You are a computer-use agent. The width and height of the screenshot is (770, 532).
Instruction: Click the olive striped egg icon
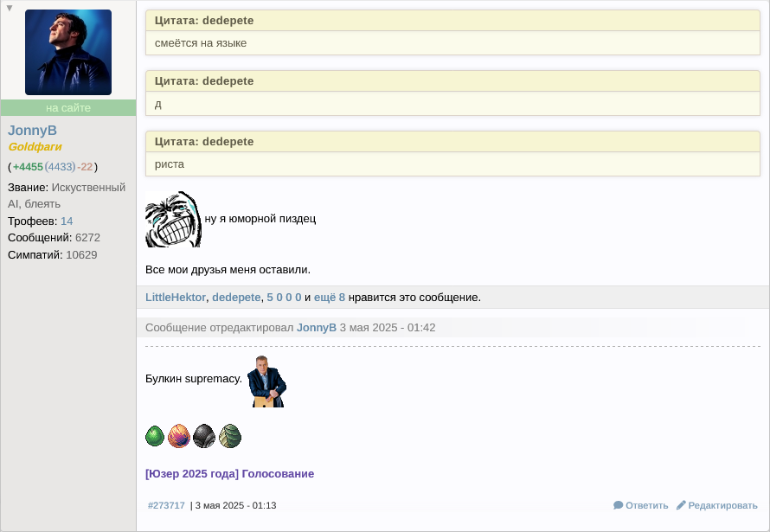pyautogui.click(x=229, y=436)
